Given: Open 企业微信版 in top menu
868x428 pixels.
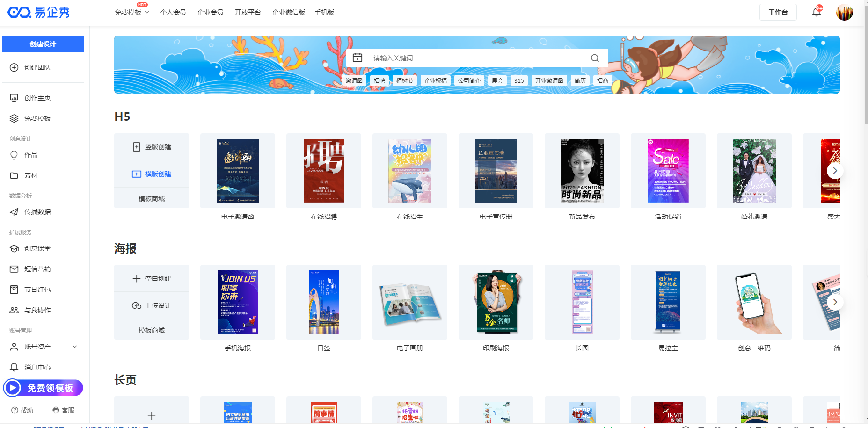Looking at the screenshot, I should (x=289, y=12).
